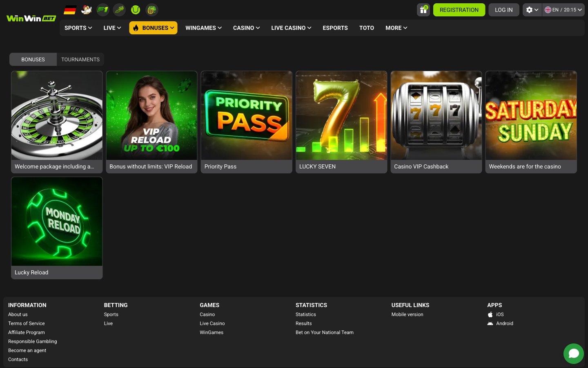Open the Monday Reload chip image

(57, 221)
